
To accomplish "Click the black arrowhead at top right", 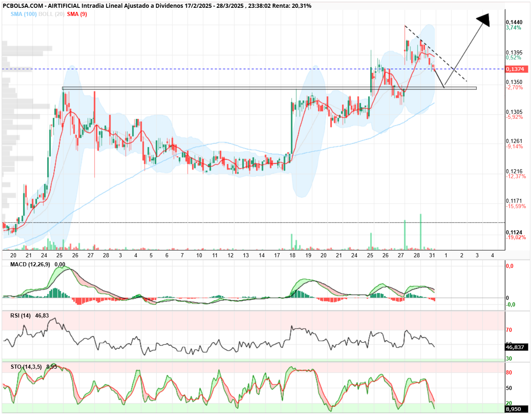I will click(483, 20).
